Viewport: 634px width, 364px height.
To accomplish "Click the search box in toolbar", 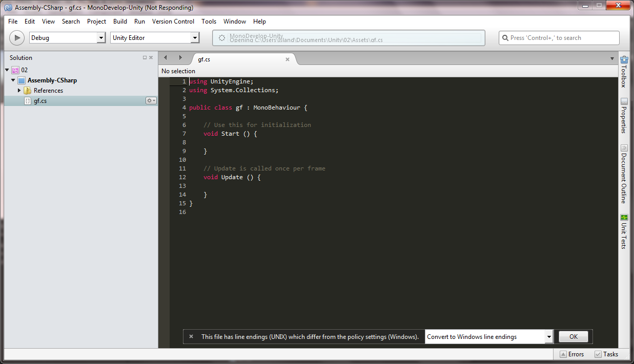I will tap(559, 38).
